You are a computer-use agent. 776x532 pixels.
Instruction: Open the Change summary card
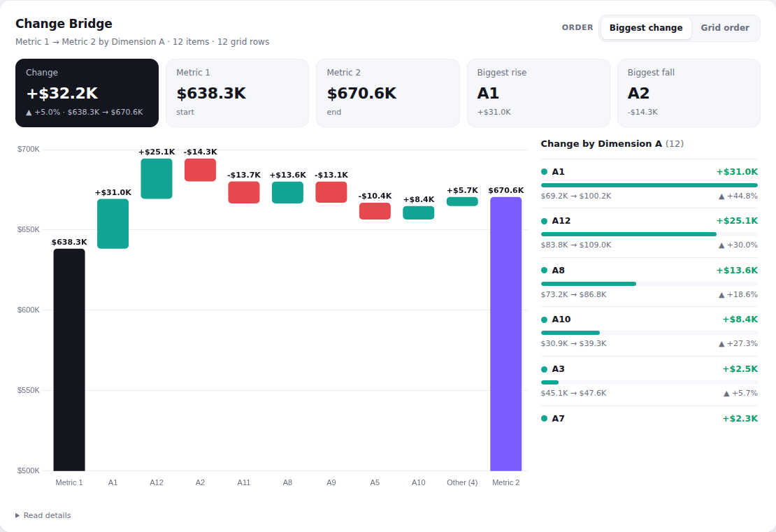pyautogui.click(x=87, y=93)
